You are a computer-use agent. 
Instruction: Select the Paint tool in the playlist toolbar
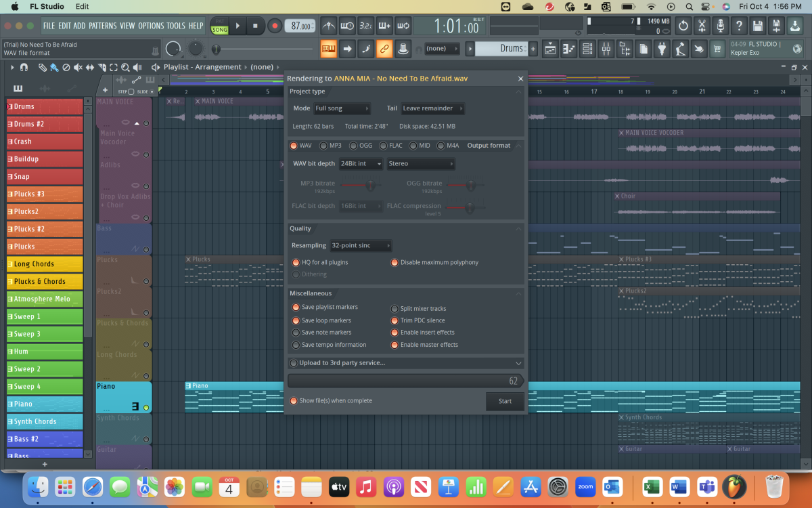53,68
